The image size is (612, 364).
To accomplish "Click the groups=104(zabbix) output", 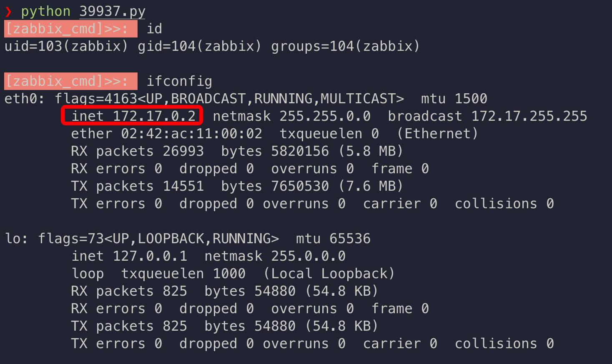I will (345, 46).
